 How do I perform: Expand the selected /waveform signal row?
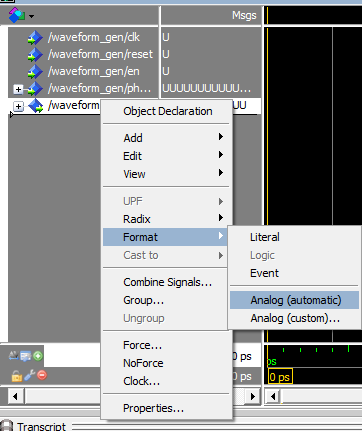pyautogui.click(x=18, y=106)
